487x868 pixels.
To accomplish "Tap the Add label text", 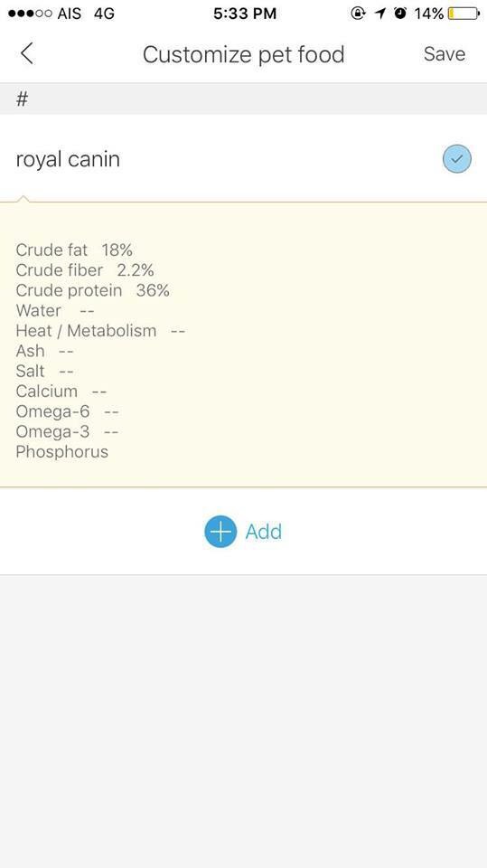I will 264,532.
